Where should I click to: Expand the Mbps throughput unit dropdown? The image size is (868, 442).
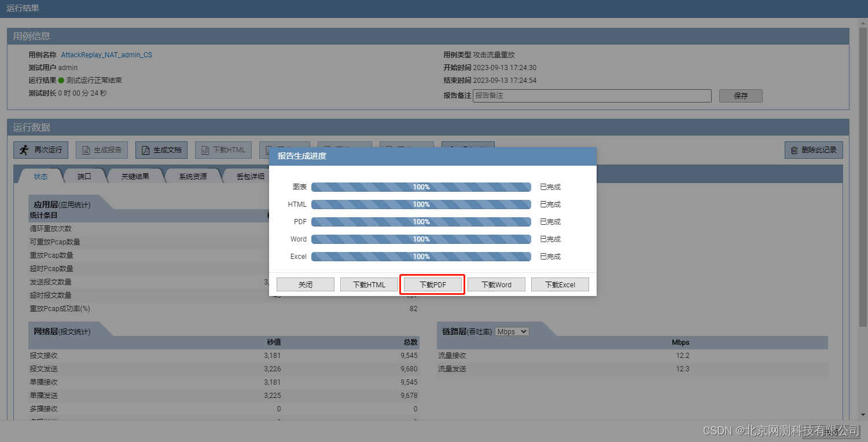point(512,331)
